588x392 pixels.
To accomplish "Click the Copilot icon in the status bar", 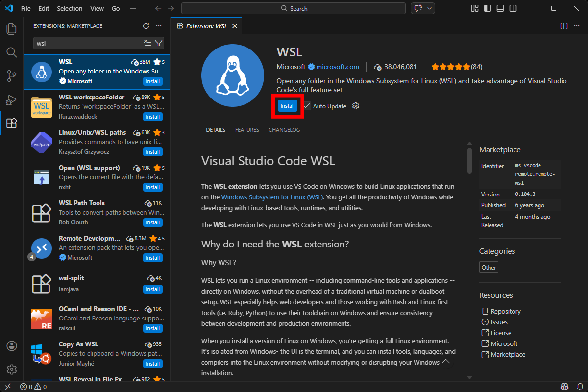I will click(x=564, y=387).
